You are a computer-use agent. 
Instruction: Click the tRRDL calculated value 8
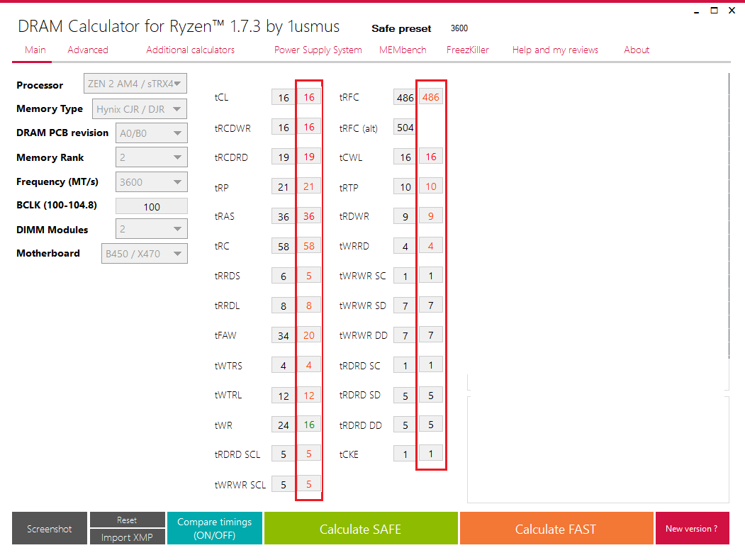pos(284,306)
